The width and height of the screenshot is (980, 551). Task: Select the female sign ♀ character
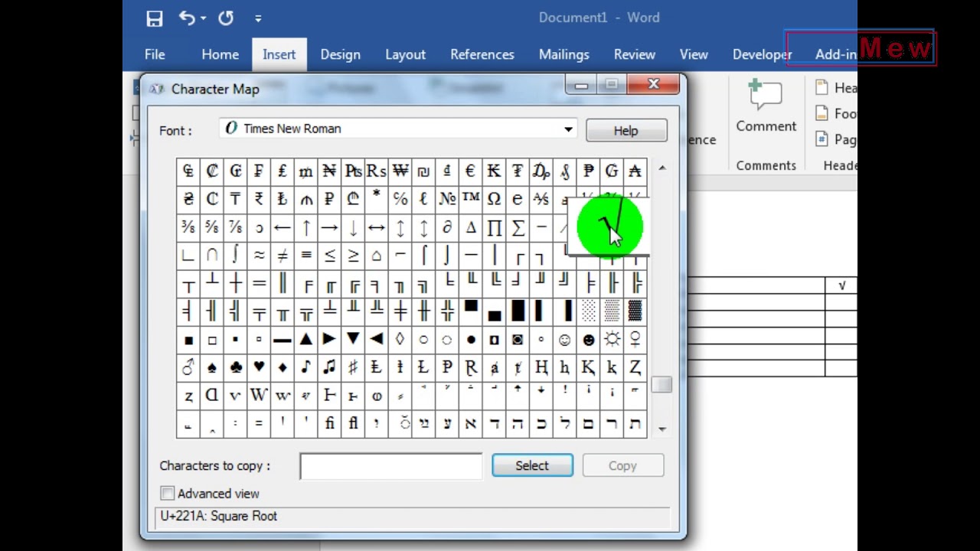coord(635,340)
